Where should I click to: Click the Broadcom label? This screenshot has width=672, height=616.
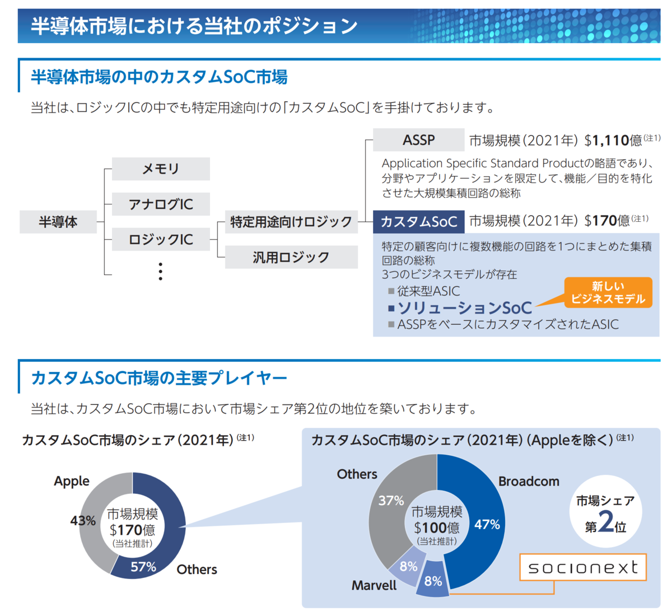click(529, 482)
